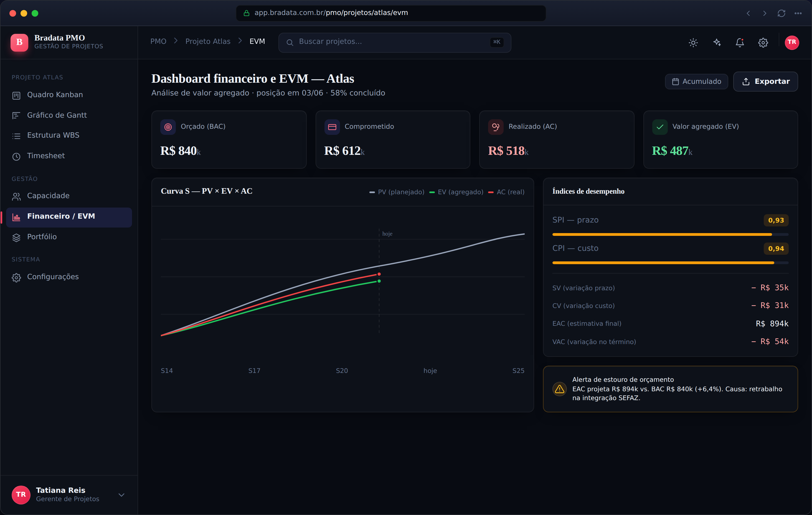
Task: Click the green EV data point
Action: pyautogui.click(x=379, y=281)
